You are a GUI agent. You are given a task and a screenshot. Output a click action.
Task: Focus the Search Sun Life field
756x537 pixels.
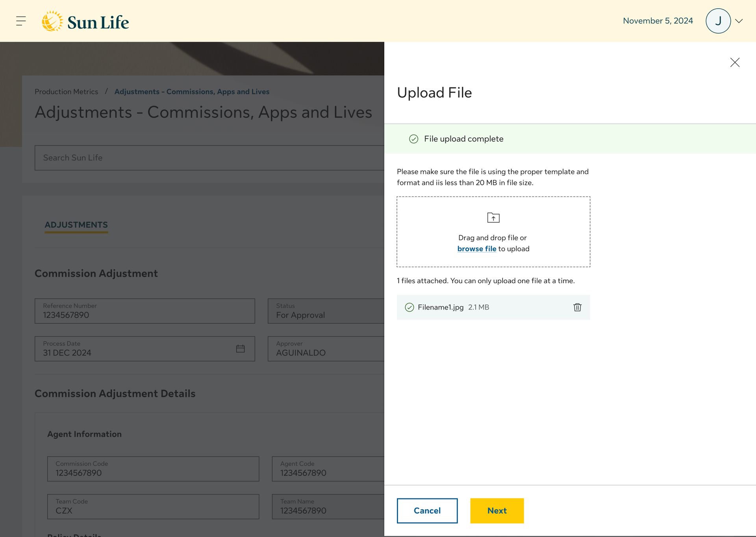pos(209,158)
